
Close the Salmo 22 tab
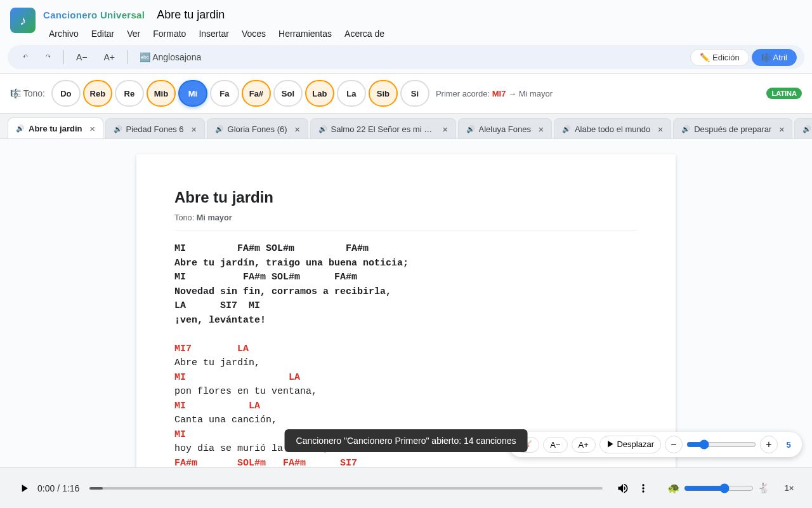pyautogui.click(x=445, y=129)
